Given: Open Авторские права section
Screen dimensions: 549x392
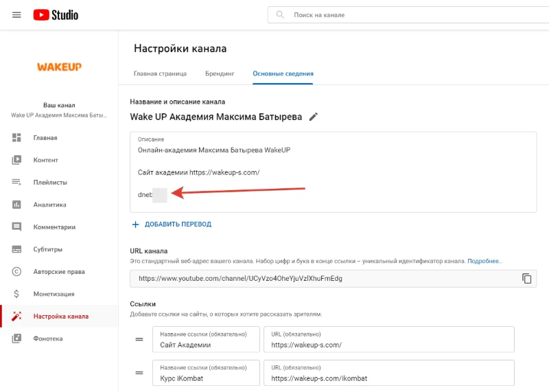Looking at the screenshot, I should 59,271.
